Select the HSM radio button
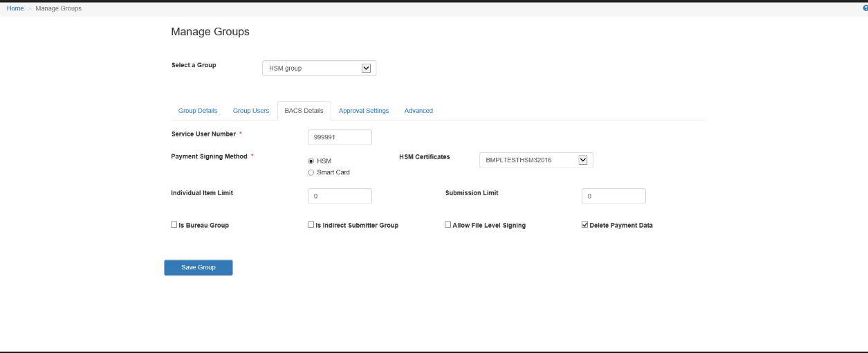Viewport: 868px width, 353px height. pyautogui.click(x=311, y=161)
